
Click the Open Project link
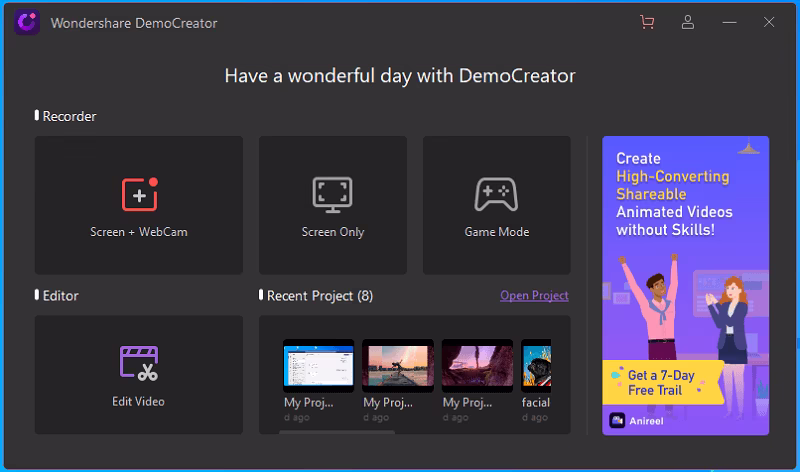coord(534,295)
